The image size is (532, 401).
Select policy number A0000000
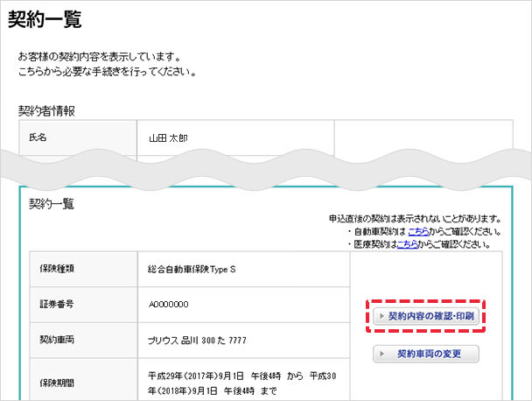coord(169,304)
